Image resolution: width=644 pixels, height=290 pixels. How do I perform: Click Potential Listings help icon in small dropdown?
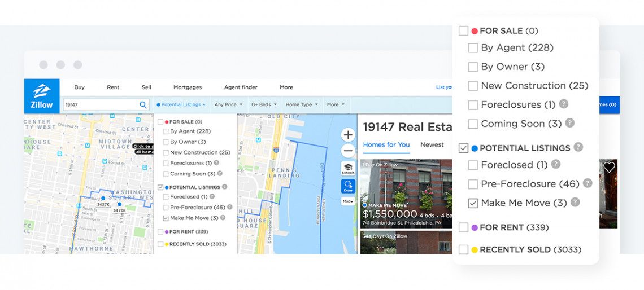click(x=225, y=187)
